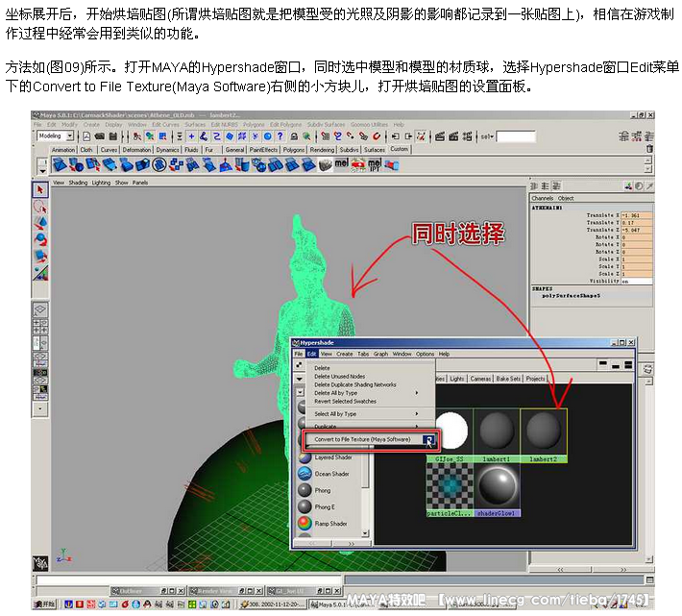Switch to the Rendering shelf tab
Image resolution: width=682 pixels, height=616 pixels.
click(322, 150)
